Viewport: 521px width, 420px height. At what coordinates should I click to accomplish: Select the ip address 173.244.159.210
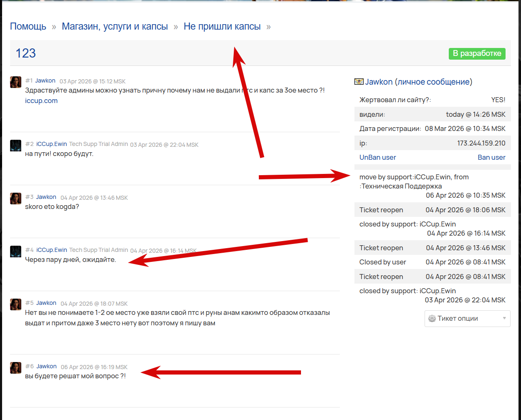pyautogui.click(x=481, y=143)
